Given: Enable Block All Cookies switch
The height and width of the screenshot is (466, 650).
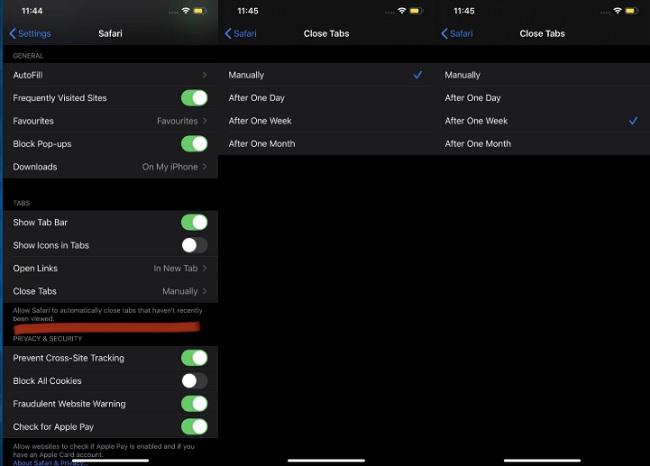Looking at the screenshot, I should [x=194, y=381].
